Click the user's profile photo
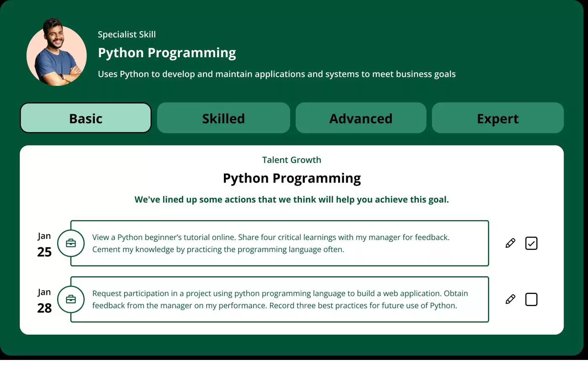 tap(57, 52)
